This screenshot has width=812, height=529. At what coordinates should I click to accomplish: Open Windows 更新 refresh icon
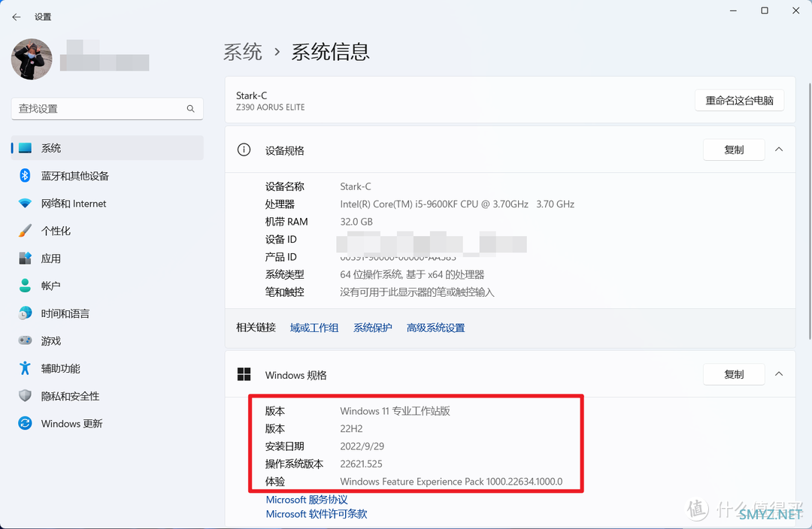pos(25,423)
